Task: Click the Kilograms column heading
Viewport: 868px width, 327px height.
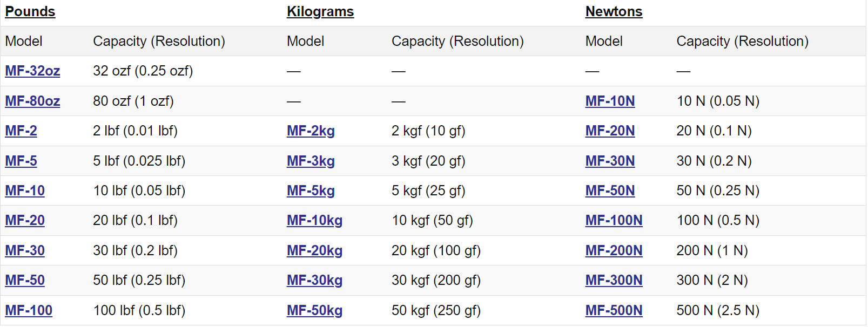Action: [320, 11]
